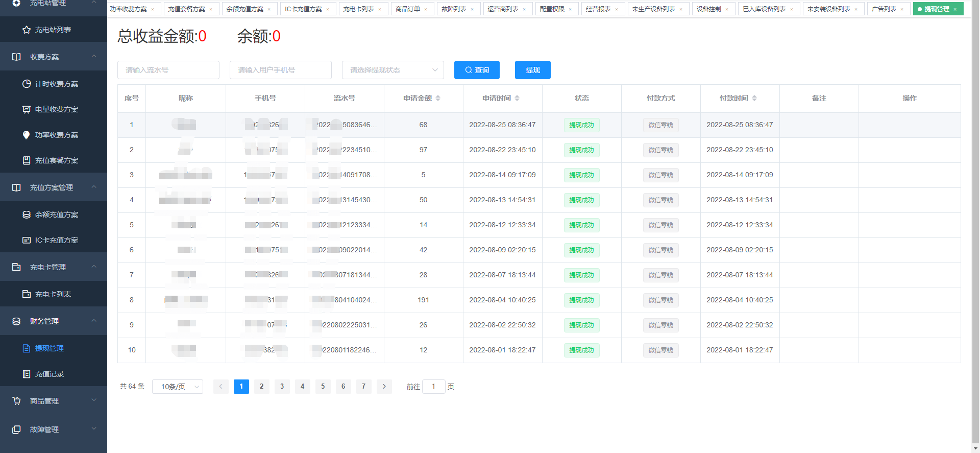Image resolution: width=980 pixels, height=453 pixels.
Task: Click the 计时收费方案 clock icon
Action: 27,84
